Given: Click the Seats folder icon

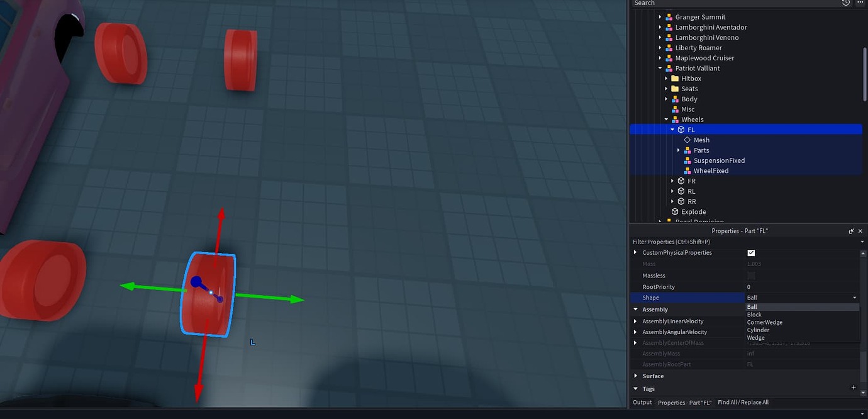Looking at the screenshot, I should point(675,89).
